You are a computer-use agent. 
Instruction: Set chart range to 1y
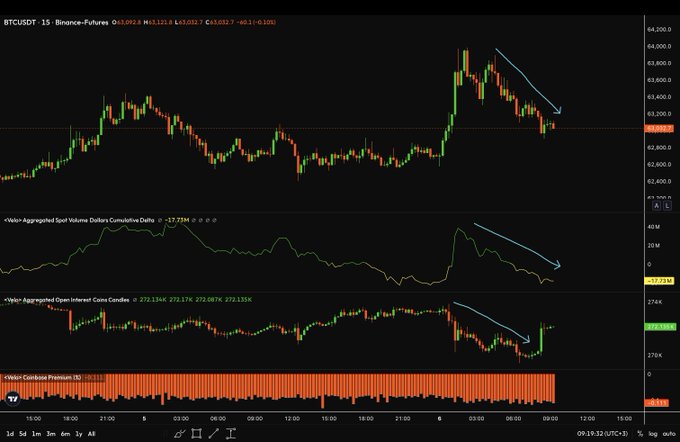78,434
